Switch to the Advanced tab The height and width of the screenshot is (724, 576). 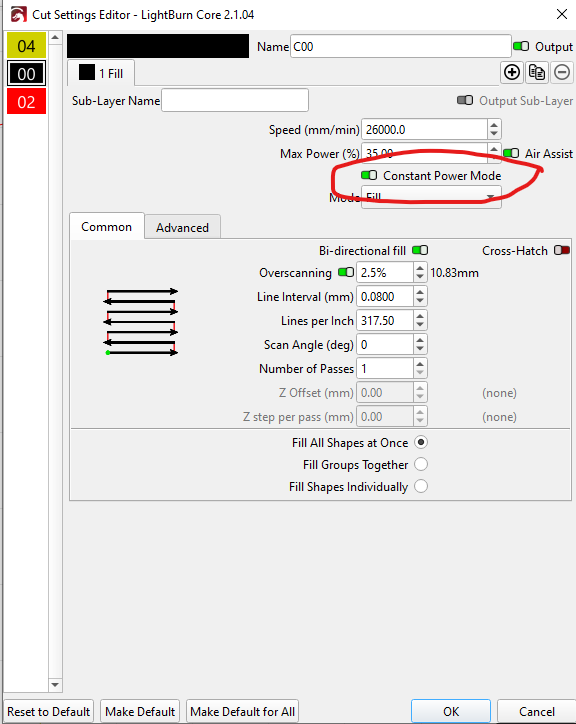click(182, 227)
